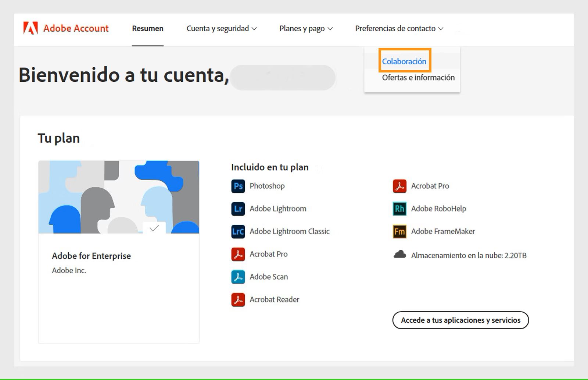Click the Tu plan heading
The width and height of the screenshot is (588, 380).
[59, 138]
